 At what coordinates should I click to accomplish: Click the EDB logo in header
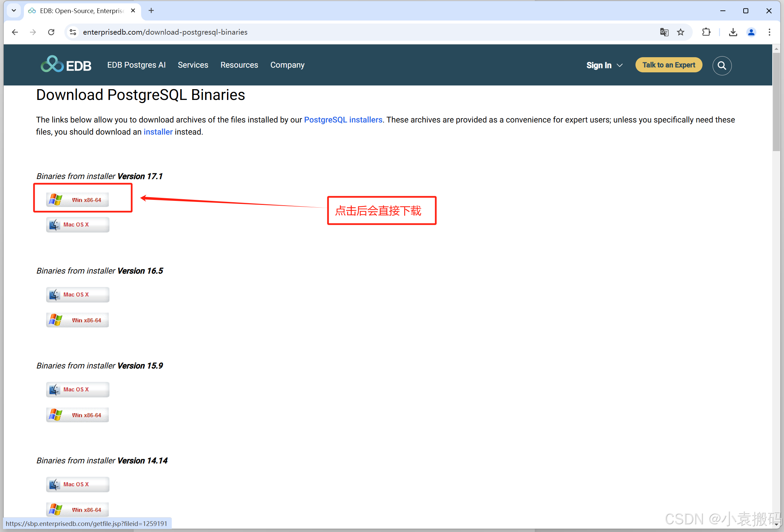tap(66, 64)
